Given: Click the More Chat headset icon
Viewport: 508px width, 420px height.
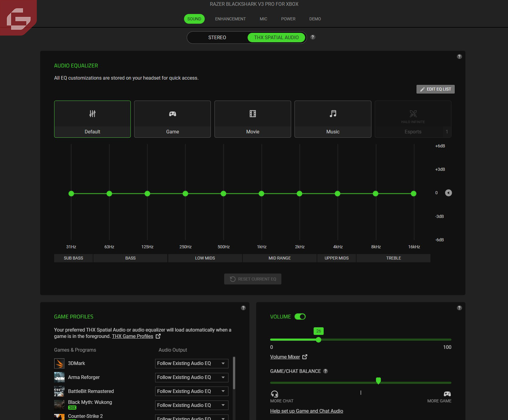Looking at the screenshot, I should [274, 394].
